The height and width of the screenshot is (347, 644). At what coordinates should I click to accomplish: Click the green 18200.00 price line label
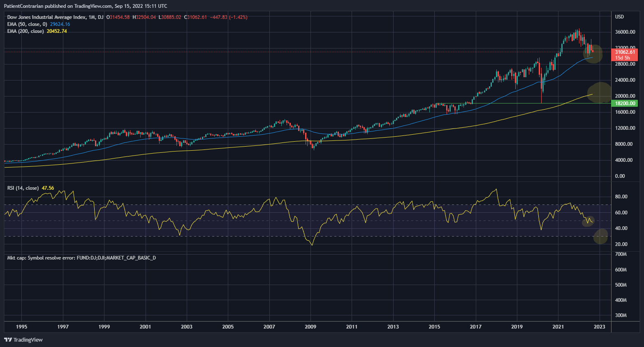625,103
